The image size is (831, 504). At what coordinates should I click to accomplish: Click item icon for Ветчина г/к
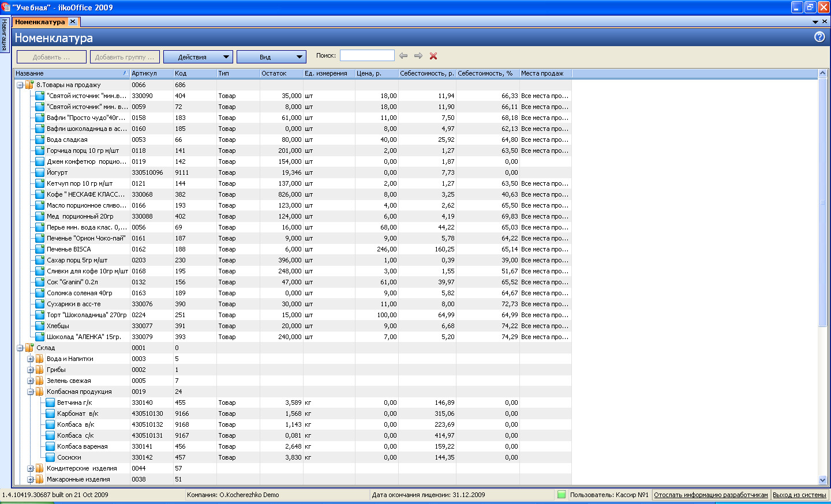[50, 403]
